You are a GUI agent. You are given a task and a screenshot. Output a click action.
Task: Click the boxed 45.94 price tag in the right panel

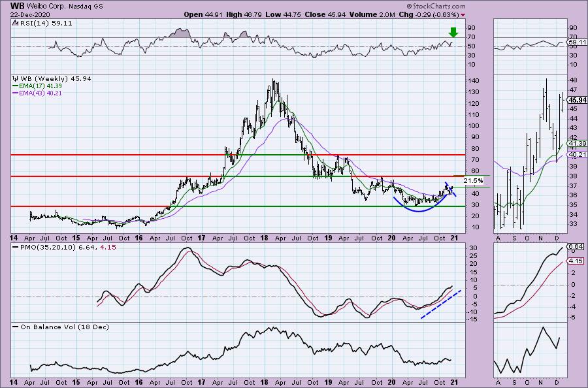577,100
